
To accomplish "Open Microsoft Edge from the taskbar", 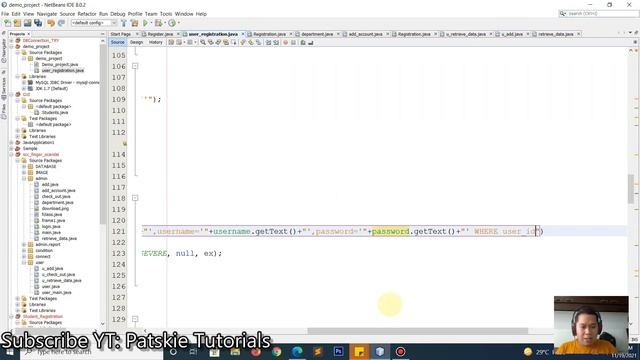I will click(x=297, y=351).
